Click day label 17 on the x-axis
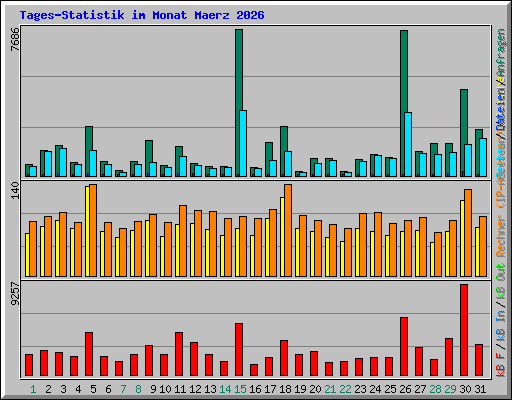512x400 pixels. (270, 389)
